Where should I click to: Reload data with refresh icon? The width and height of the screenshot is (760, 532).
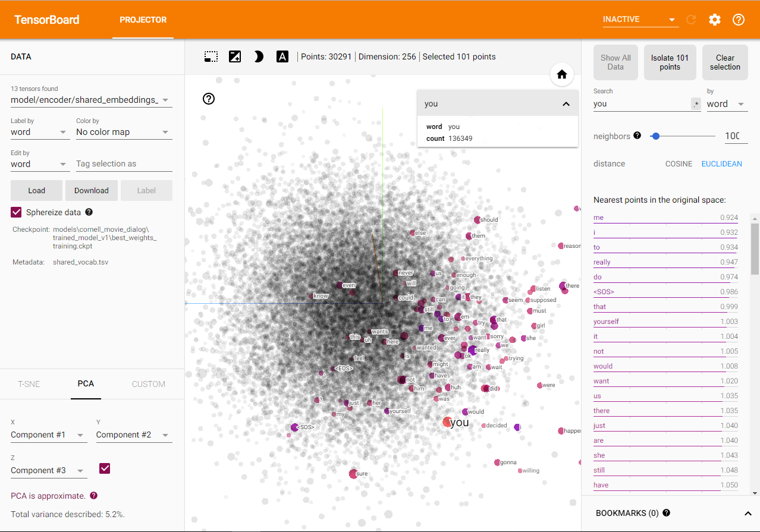691,20
